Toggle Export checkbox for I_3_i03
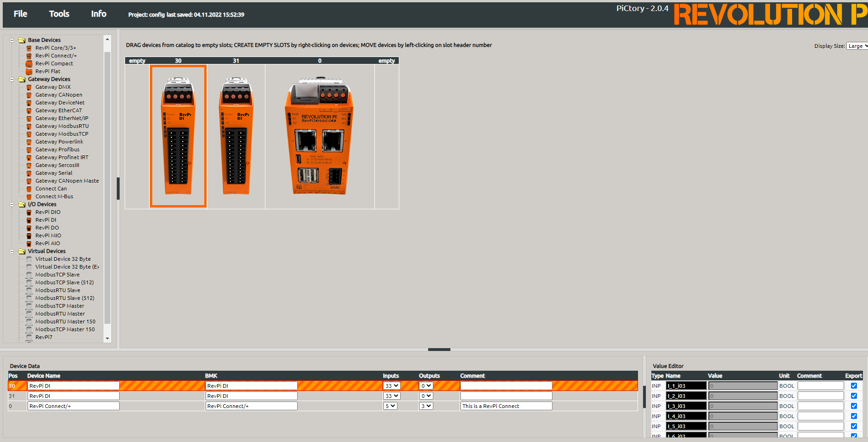 click(854, 406)
